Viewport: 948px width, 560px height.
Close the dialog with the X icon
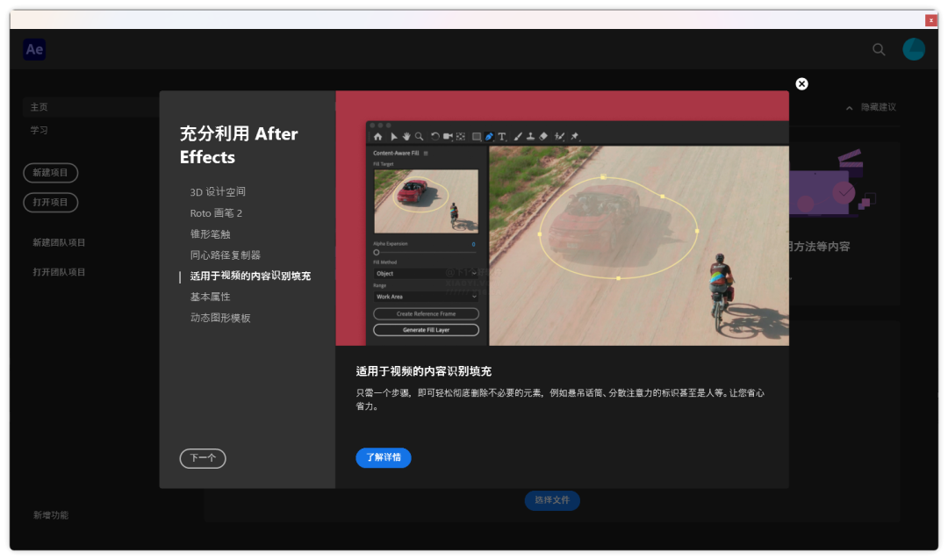801,83
